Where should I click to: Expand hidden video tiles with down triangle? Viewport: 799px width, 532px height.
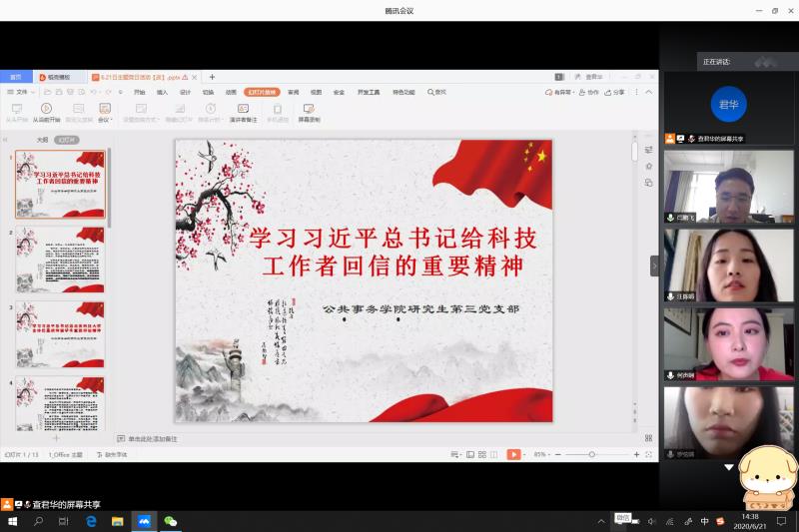point(729,467)
